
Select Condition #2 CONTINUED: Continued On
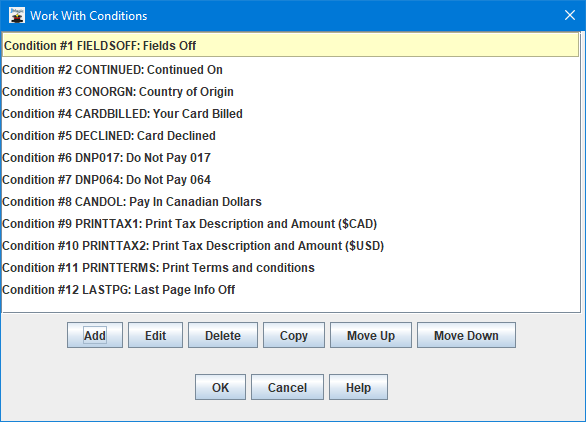[290, 70]
